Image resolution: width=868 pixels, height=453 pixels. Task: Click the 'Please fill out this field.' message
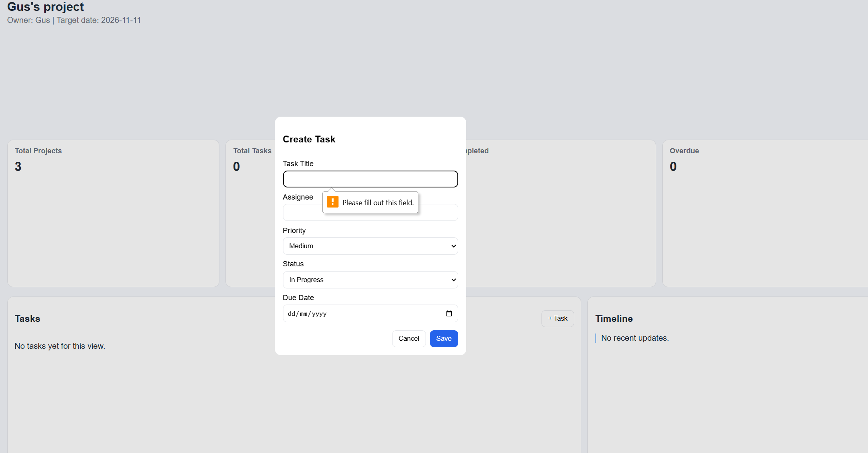point(378,203)
